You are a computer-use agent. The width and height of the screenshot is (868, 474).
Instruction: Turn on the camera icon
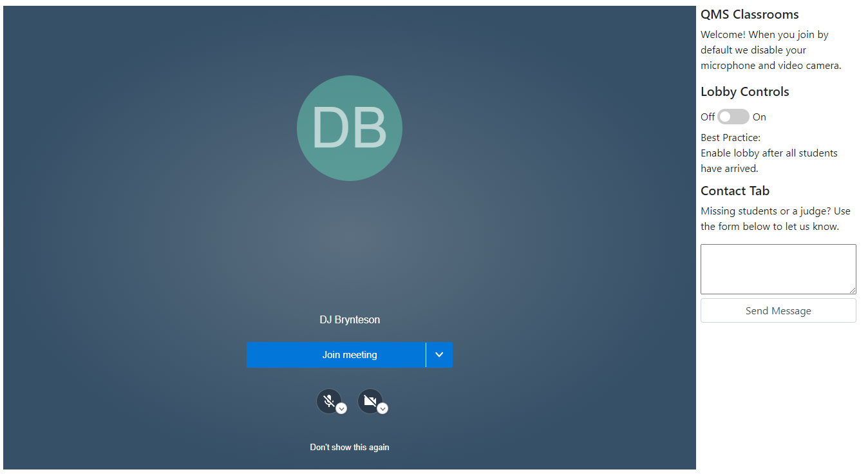click(x=370, y=401)
